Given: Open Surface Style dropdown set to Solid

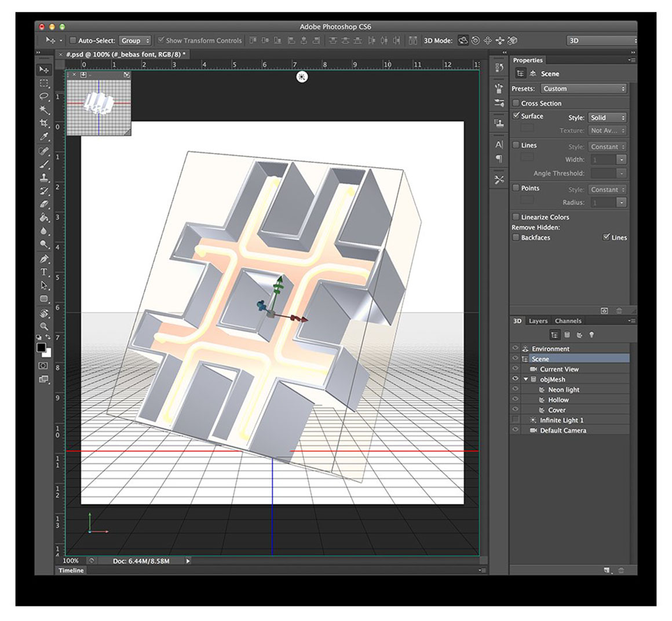Looking at the screenshot, I should point(607,118).
